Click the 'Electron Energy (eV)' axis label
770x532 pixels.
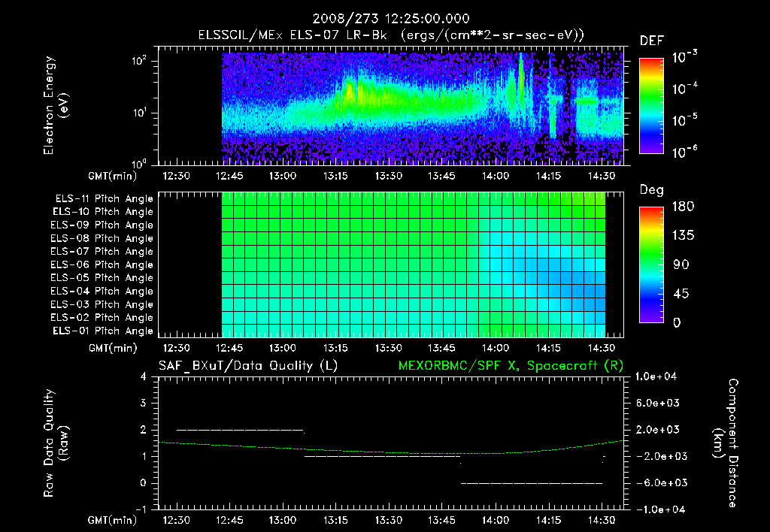(56, 105)
